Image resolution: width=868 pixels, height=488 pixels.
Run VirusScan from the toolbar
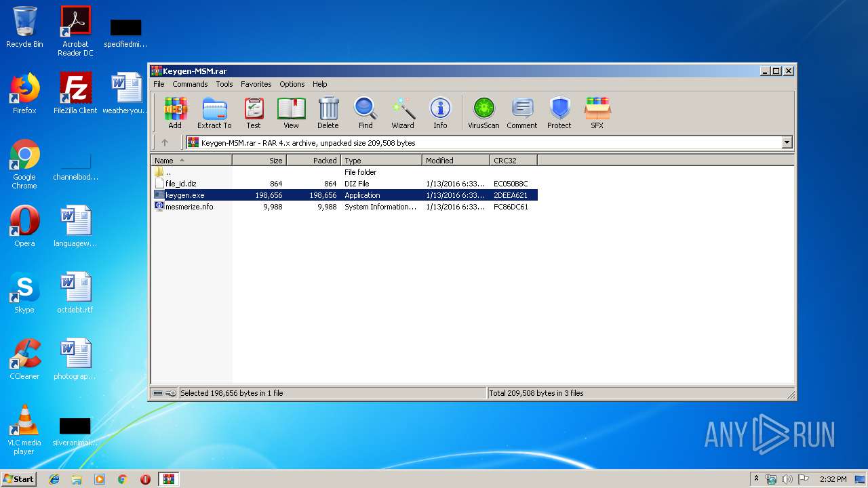point(484,113)
